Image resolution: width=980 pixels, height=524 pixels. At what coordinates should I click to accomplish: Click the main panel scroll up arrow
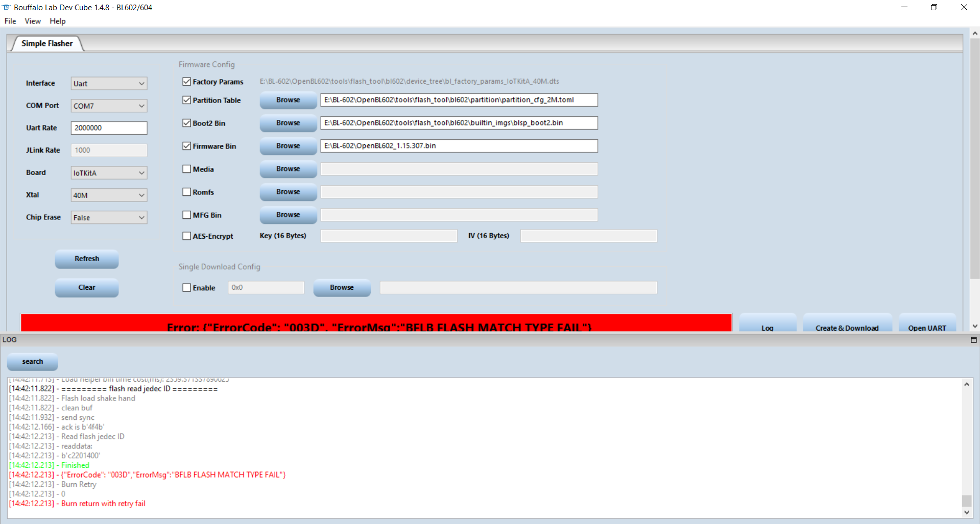pyautogui.click(x=975, y=33)
